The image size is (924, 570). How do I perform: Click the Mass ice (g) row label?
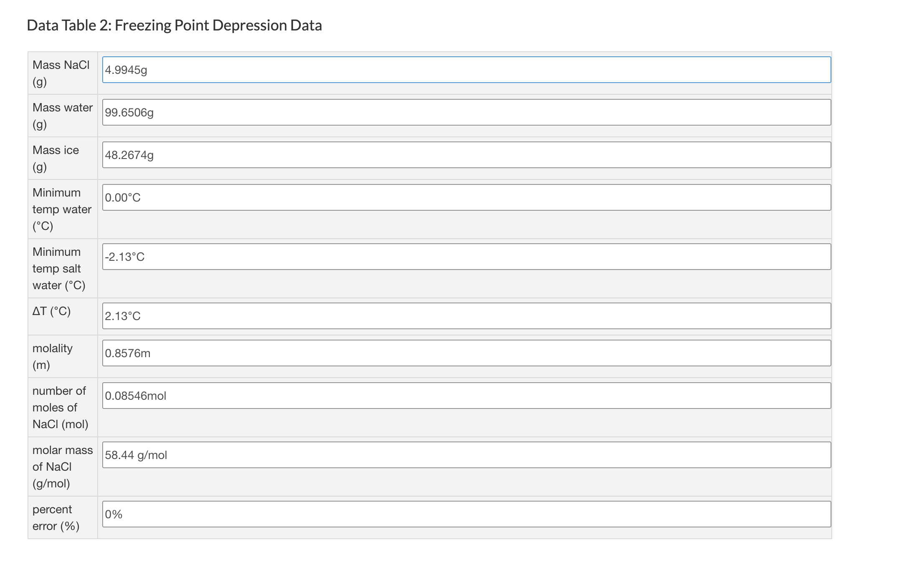[x=56, y=159]
